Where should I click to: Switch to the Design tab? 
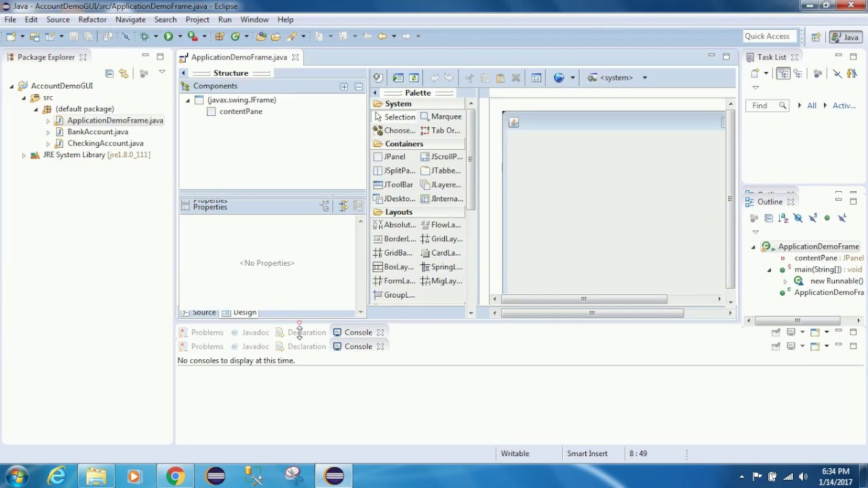click(x=239, y=312)
